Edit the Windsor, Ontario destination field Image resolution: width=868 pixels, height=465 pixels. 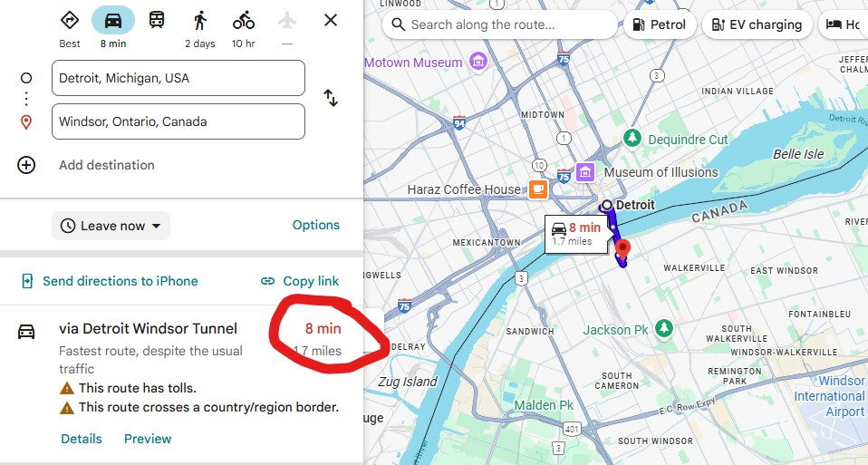click(x=178, y=121)
